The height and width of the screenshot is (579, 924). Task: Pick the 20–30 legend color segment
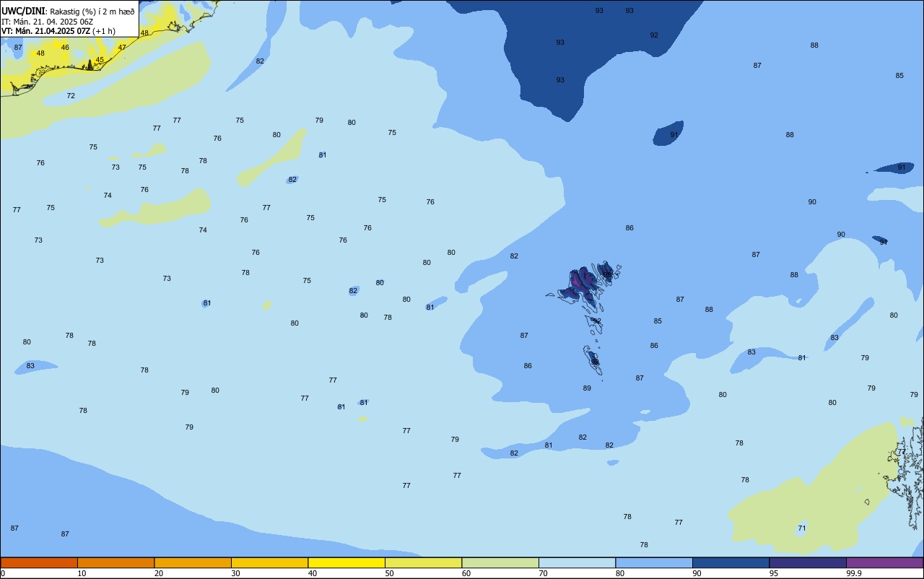(193, 562)
